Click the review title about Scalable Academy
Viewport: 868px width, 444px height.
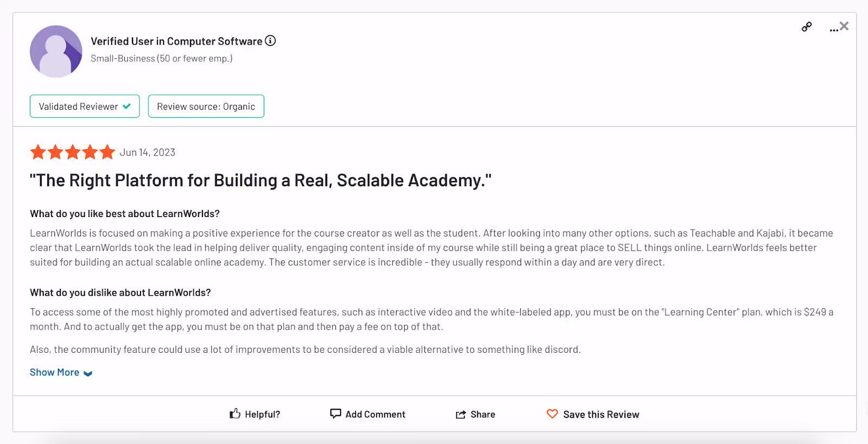tap(260, 180)
